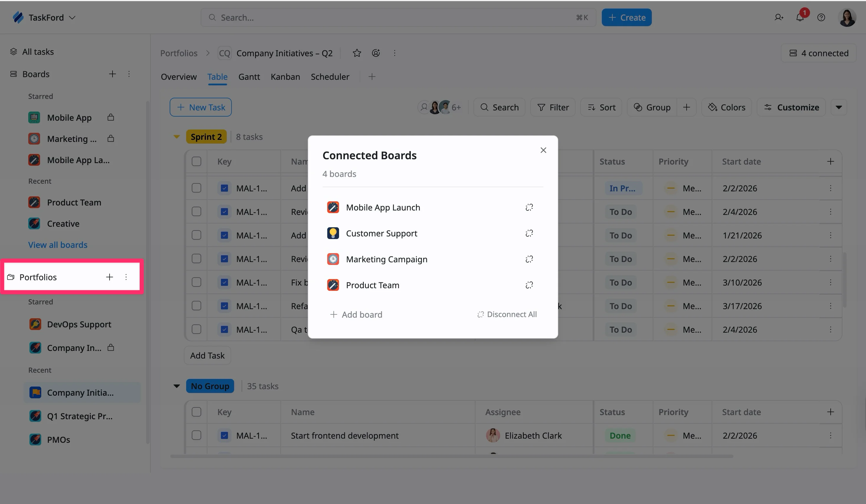Click the notifications bell icon
Screen dimensions: 866x504
[800, 18]
